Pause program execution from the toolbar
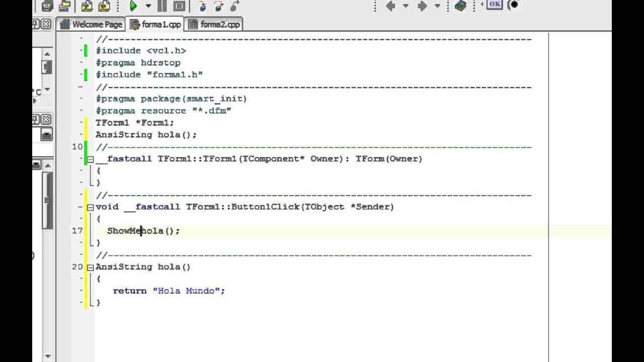 [x=162, y=6]
